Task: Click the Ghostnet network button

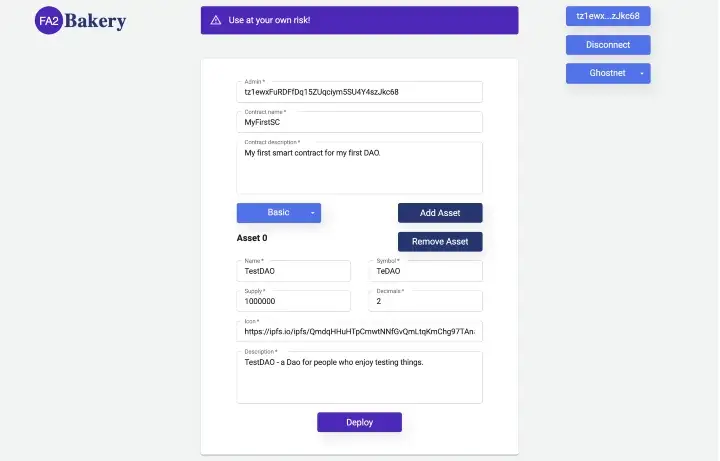Action: (600, 74)
